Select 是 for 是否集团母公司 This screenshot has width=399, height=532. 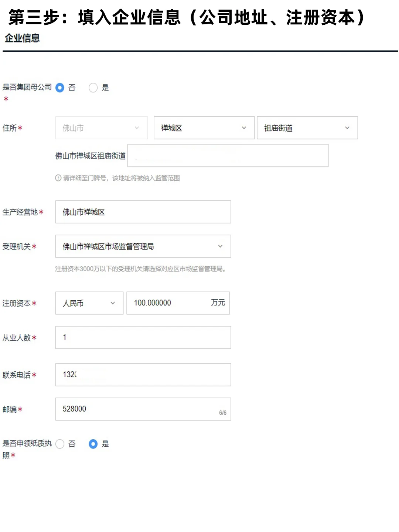[x=93, y=88]
